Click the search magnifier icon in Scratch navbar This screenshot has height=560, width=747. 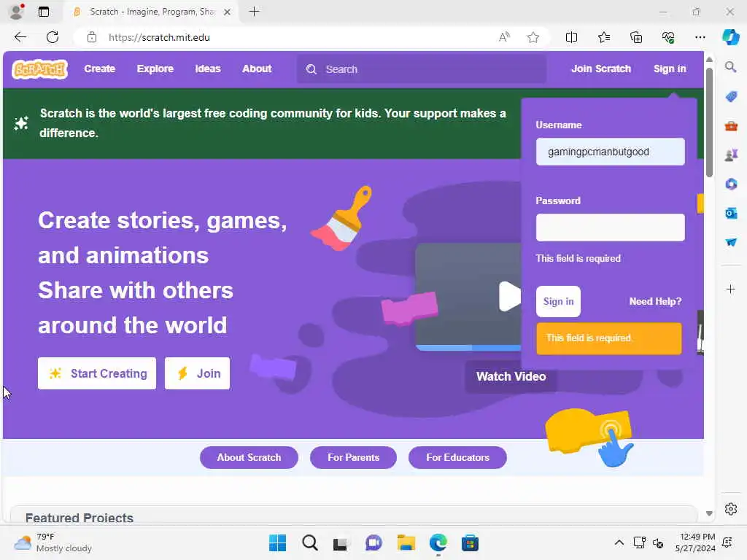click(x=311, y=69)
